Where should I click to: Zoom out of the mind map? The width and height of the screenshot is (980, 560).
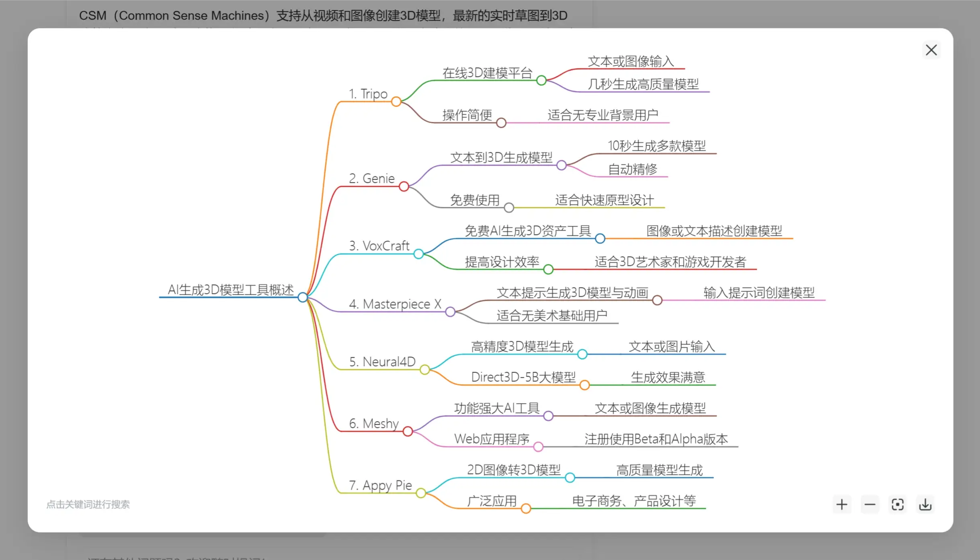869,504
